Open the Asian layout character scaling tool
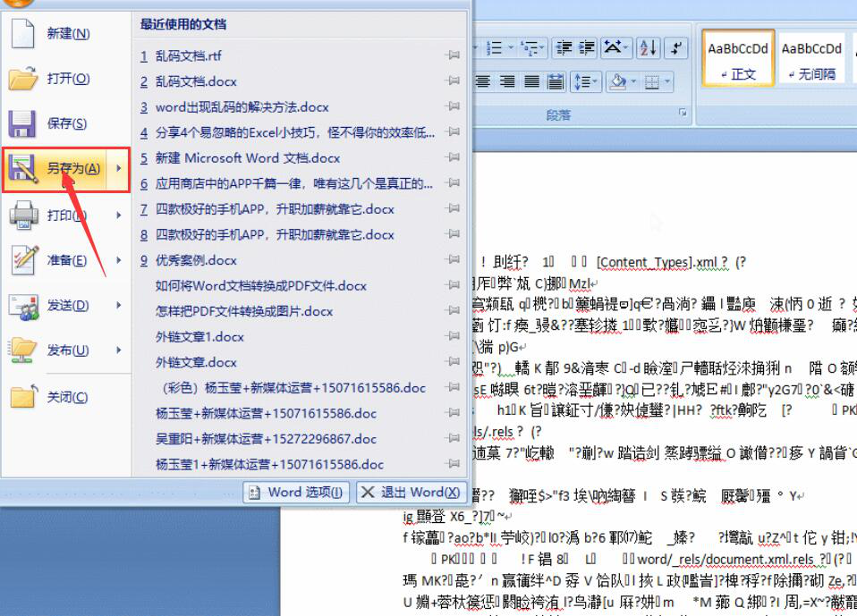This screenshot has height=616, width=857. point(616,48)
